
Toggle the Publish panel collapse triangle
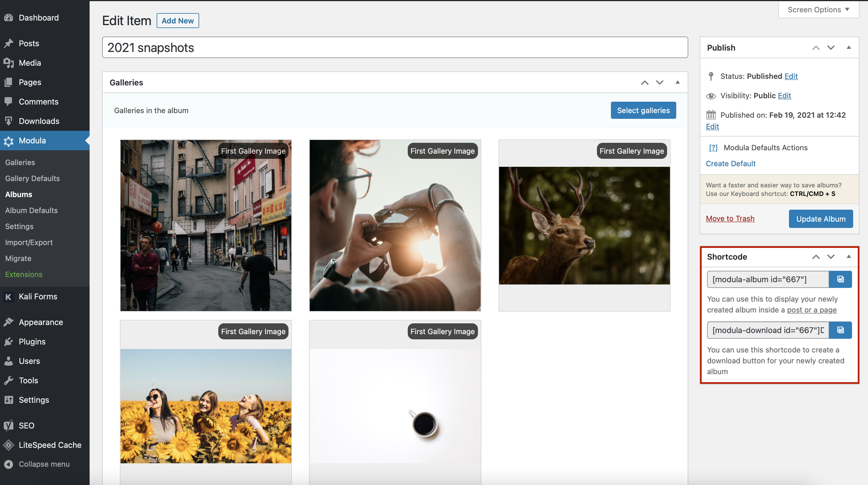coord(849,47)
